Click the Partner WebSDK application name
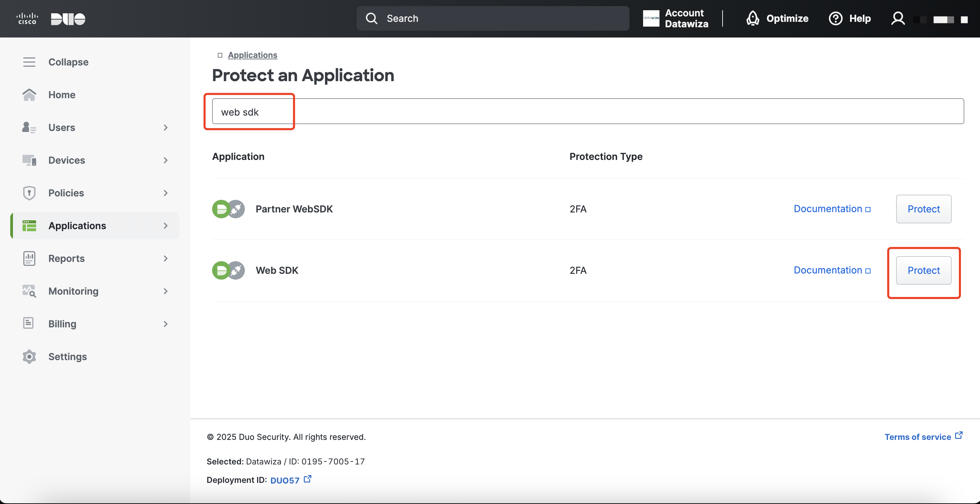 coord(294,209)
